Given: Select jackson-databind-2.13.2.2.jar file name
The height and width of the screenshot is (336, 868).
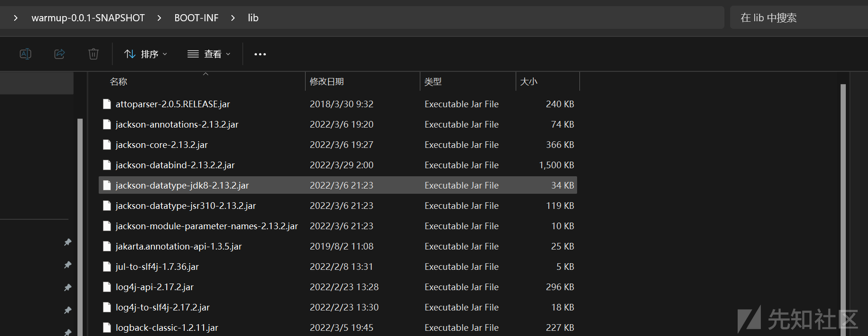Looking at the screenshot, I should pos(175,165).
